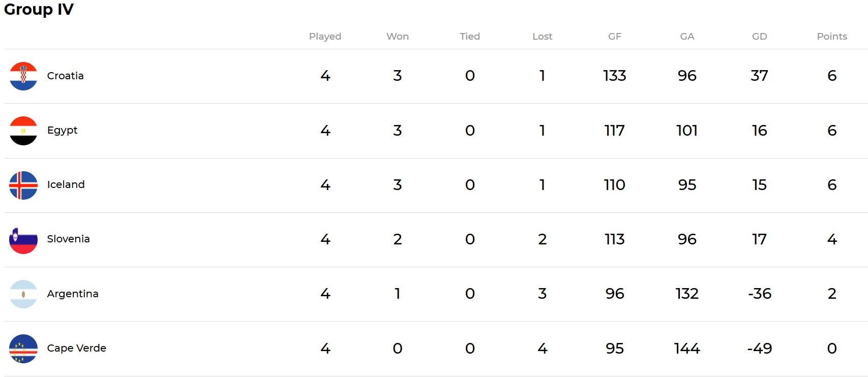Click the Points column header

(x=832, y=37)
